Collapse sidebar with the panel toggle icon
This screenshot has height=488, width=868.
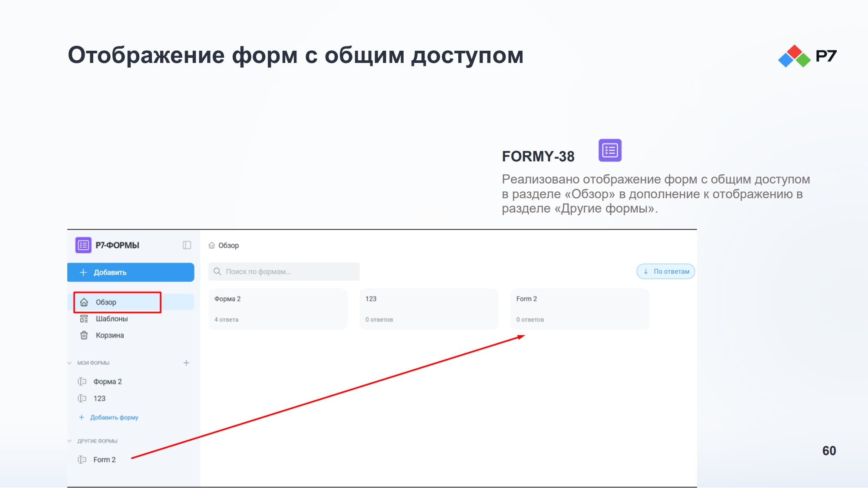click(187, 245)
